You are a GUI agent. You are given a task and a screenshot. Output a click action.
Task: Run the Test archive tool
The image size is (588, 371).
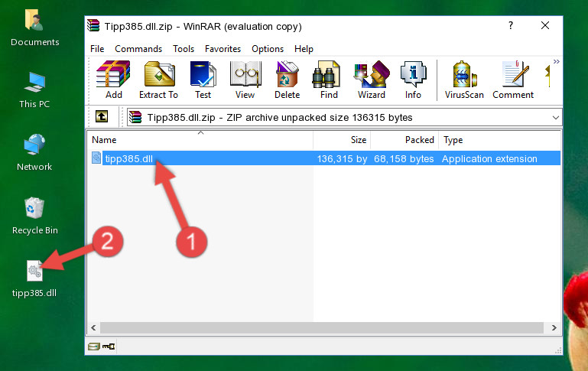click(x=203, y=80)
